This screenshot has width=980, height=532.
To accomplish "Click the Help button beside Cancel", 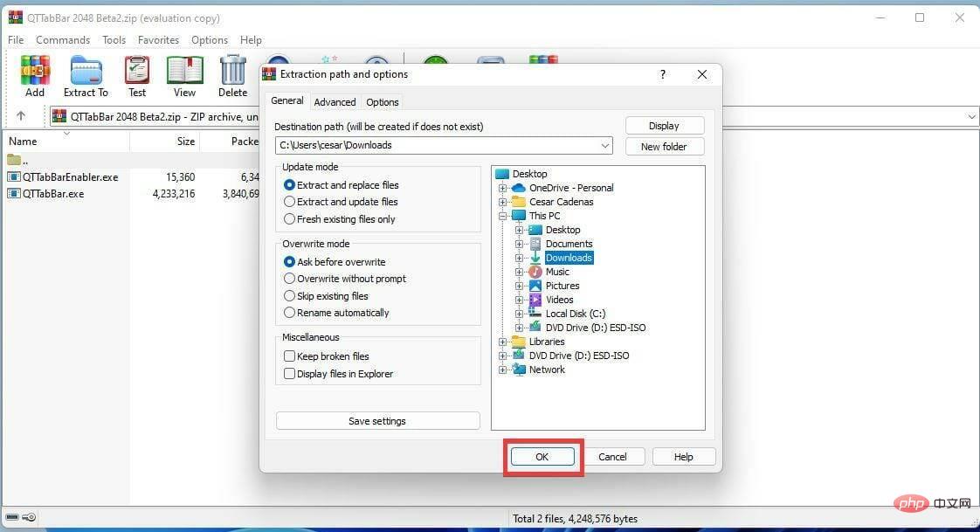I will click(x=684, y=456).
